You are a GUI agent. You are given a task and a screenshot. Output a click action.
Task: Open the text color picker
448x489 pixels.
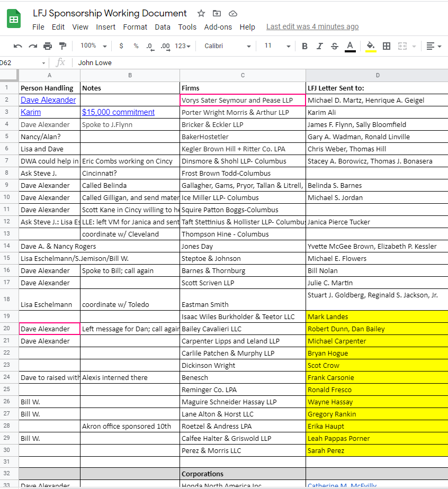(x=350, y=47)
